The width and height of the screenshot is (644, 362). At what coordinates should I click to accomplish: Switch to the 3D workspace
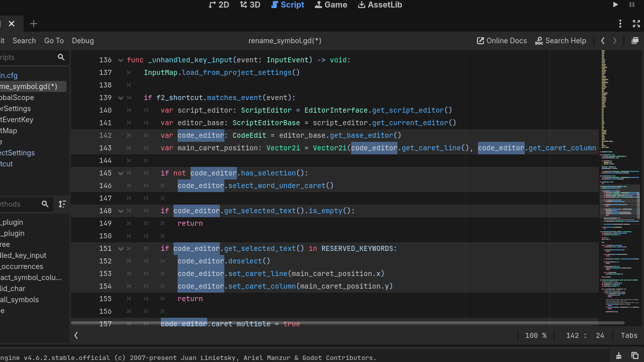[x=250, y=5]
